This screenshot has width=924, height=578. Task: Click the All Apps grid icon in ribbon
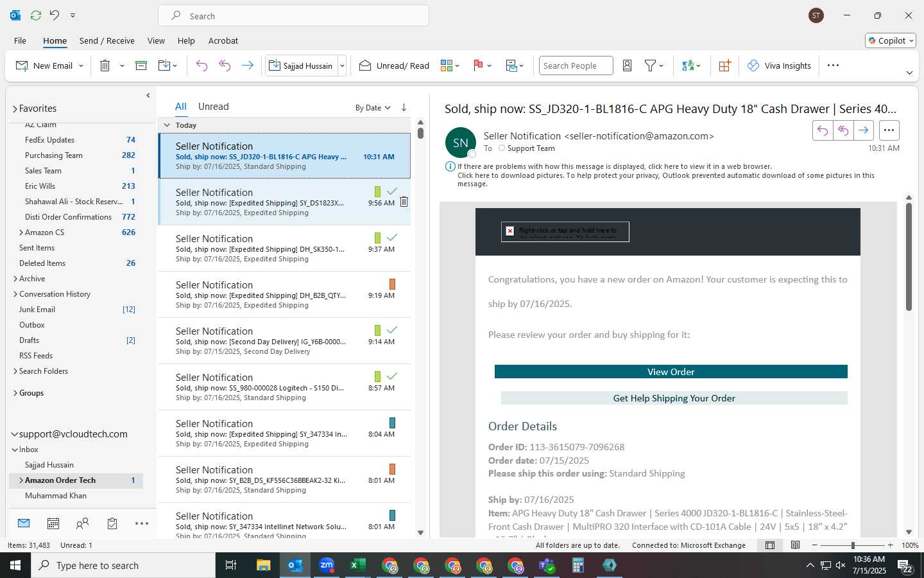point(724,66)
